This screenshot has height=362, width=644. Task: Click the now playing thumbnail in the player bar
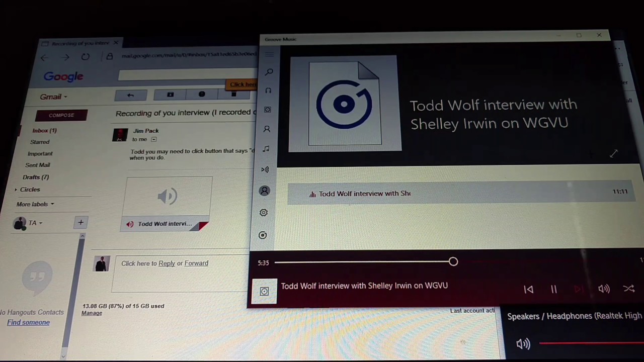(264, 291)
